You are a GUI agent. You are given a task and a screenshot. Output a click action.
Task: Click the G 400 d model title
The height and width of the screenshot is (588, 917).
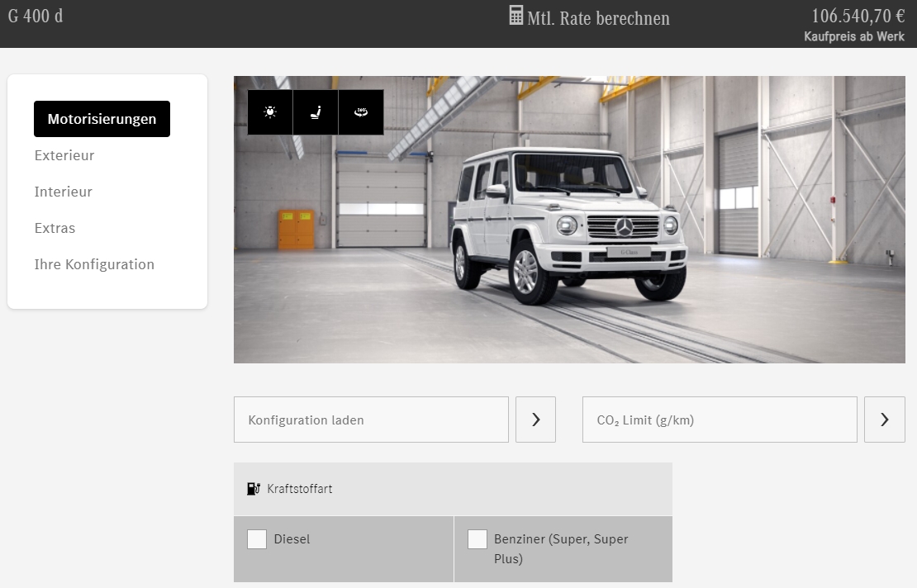(36, 16)
